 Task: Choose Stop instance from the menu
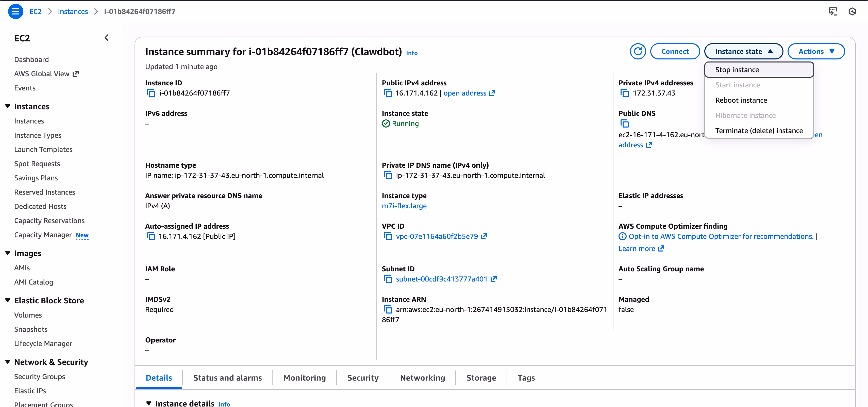pos(737,70)
